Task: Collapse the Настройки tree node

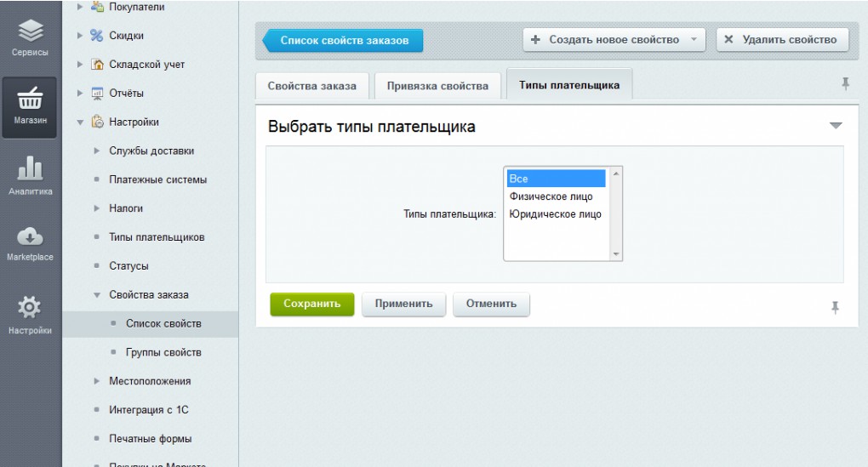Action: (80, 122)
